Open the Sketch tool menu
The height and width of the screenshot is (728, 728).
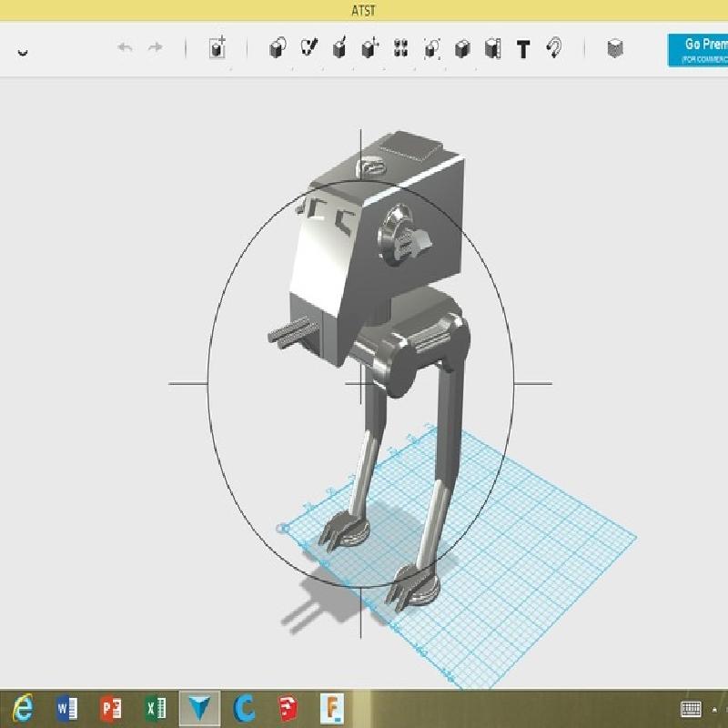(x=308, y=47)
